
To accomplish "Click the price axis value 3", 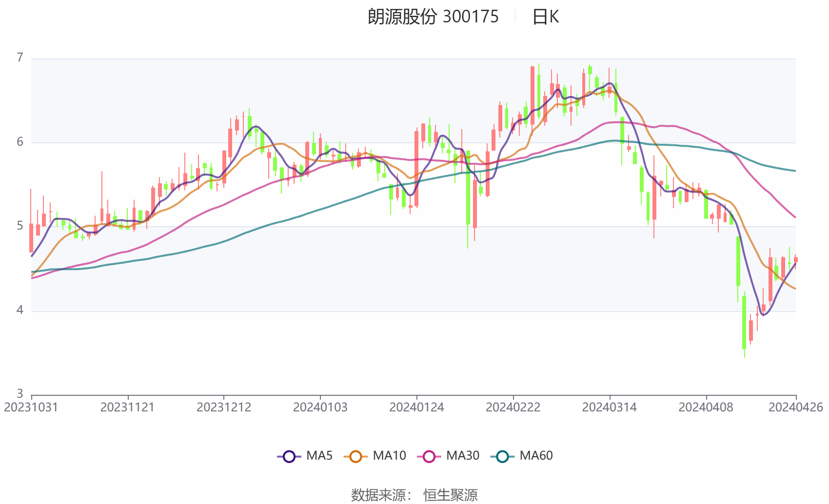I will 20,394.
